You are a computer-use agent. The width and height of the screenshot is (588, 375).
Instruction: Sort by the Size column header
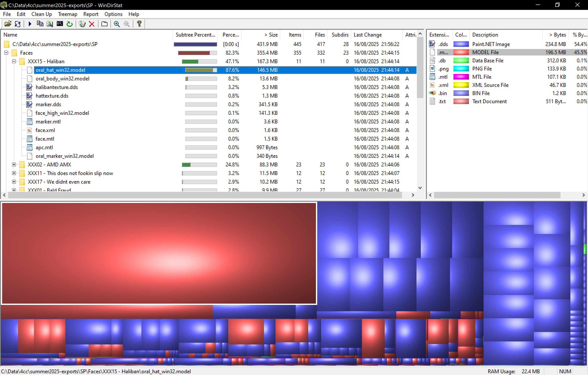pyautogui.click(x=271, y=35)
